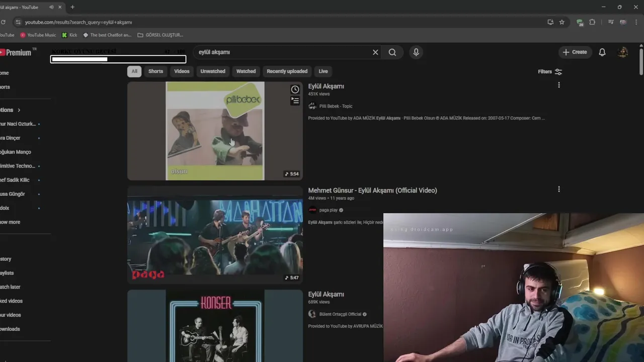Open more options for Mehmet Günsur result

559,190
